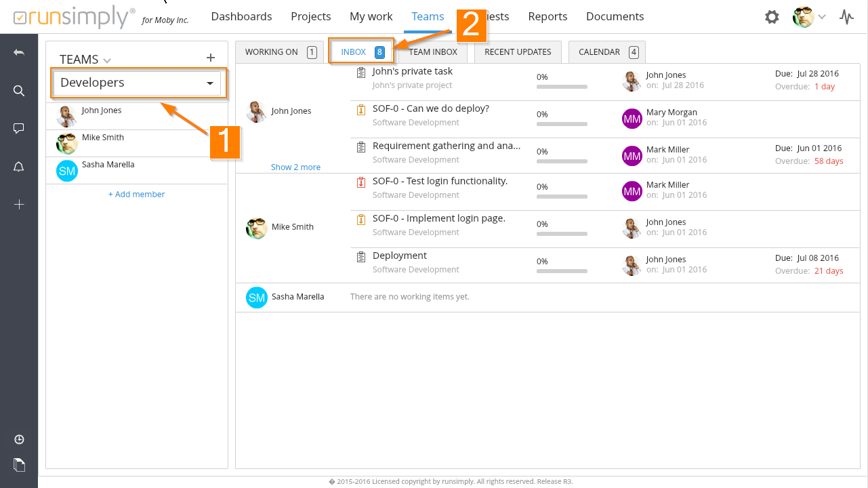The width and height of the screenshot is (868, 488).
Task: Select Sasha Marella in the team list
Action: pyautogui.click(x=108, y=165)
